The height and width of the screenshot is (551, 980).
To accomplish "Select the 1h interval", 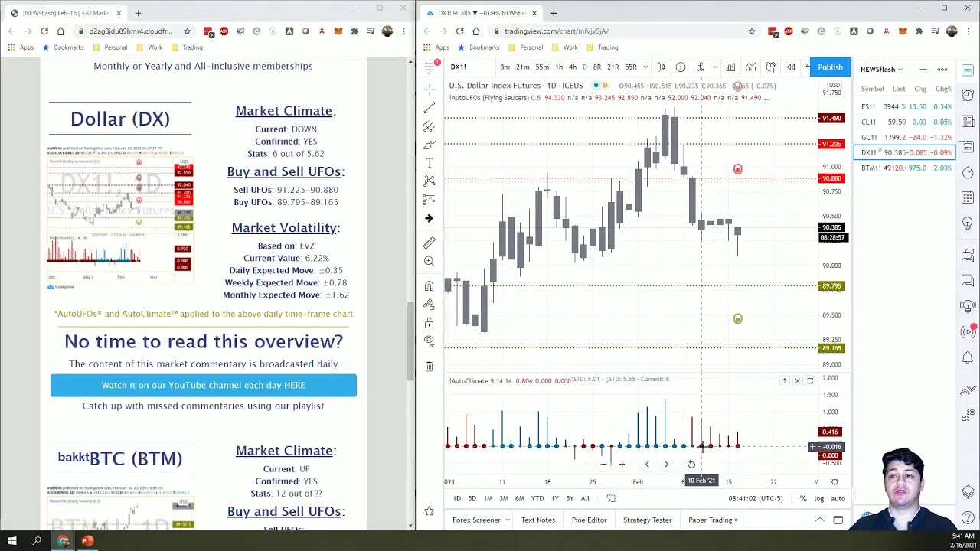I will click(559, 67).
